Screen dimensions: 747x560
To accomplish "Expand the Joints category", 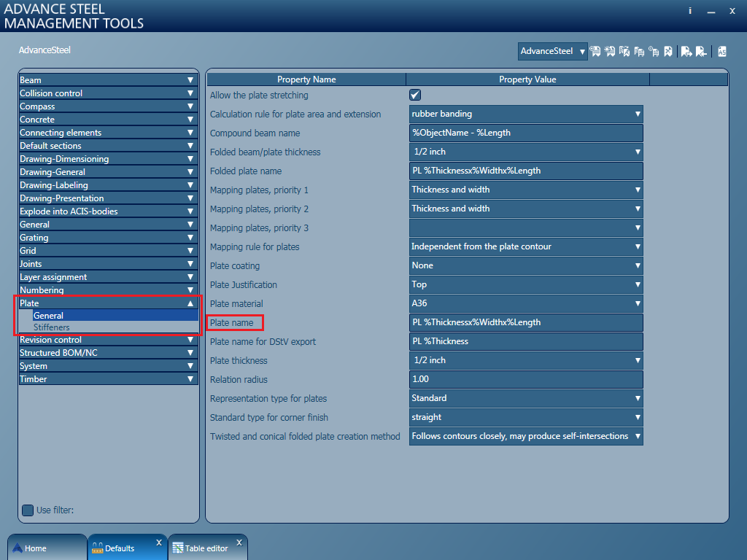I will (108, 263).
